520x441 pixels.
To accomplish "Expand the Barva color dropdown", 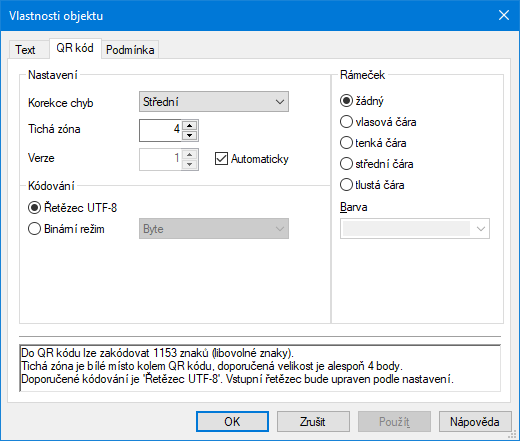I will [415, 229].
